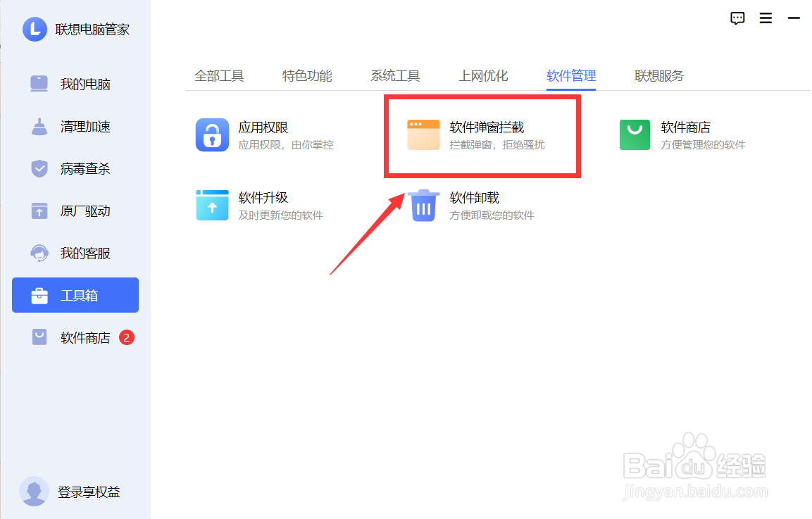
Task: Open the 软件弹窗拦截 orange window icon
Action: pyautogui.click(x=424, y=135)
